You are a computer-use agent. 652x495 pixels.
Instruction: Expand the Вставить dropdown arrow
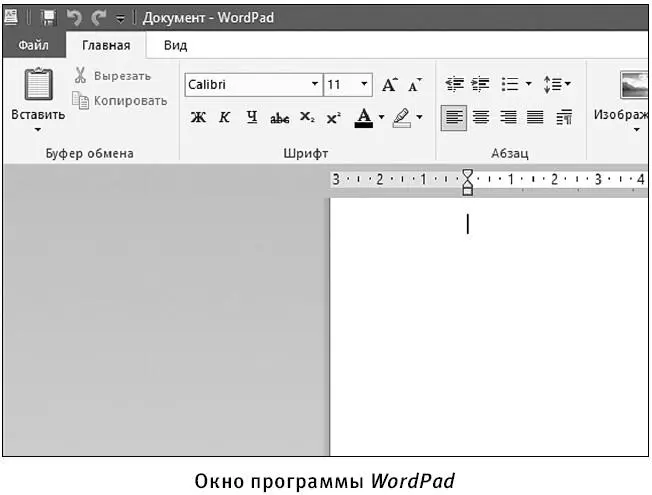pos(38,130)
